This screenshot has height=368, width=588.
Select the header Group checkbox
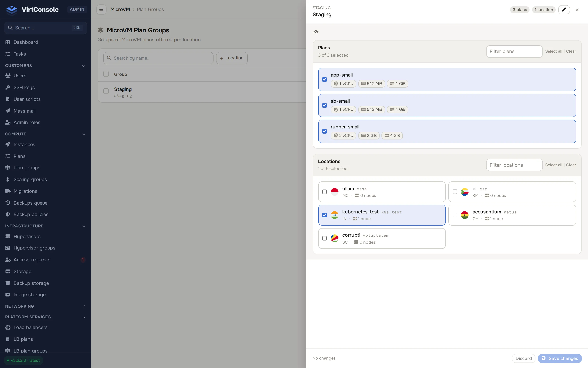coord(106,74)
